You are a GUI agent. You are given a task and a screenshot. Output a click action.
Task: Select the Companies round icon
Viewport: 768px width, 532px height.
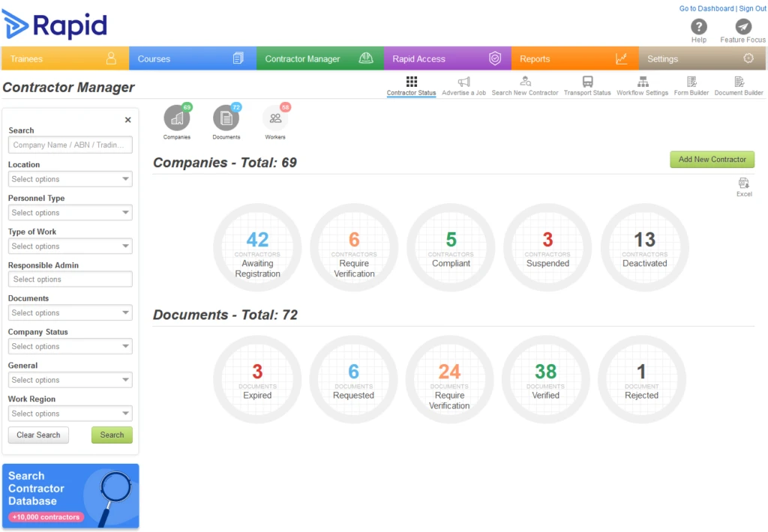coord(177,118)
